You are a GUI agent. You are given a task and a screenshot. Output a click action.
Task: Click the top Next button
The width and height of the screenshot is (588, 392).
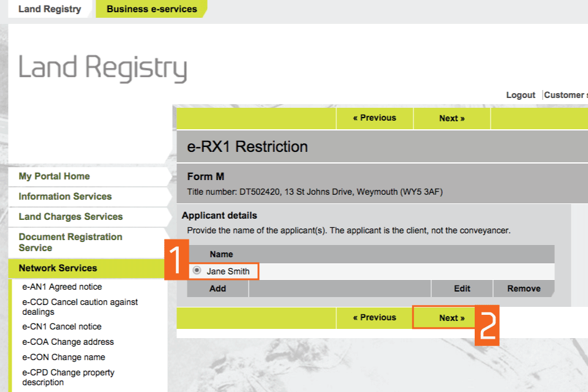(x=451, y=118)
